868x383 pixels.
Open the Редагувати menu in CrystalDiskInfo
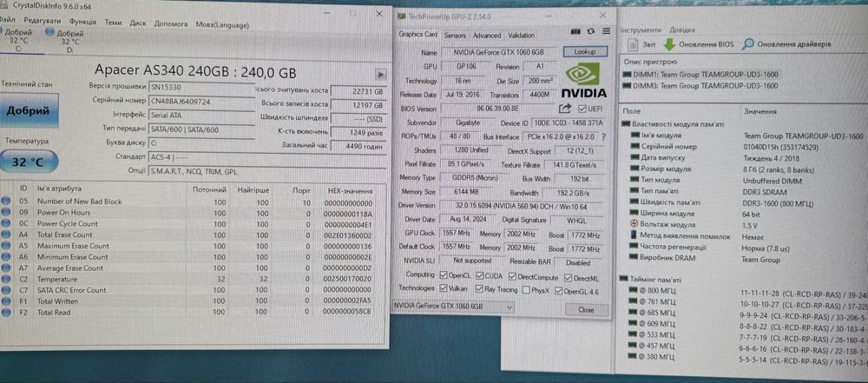click(43, 22)
